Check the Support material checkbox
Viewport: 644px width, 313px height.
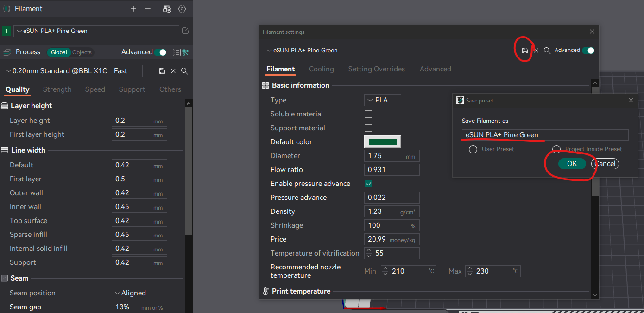(x=368, y=128)
